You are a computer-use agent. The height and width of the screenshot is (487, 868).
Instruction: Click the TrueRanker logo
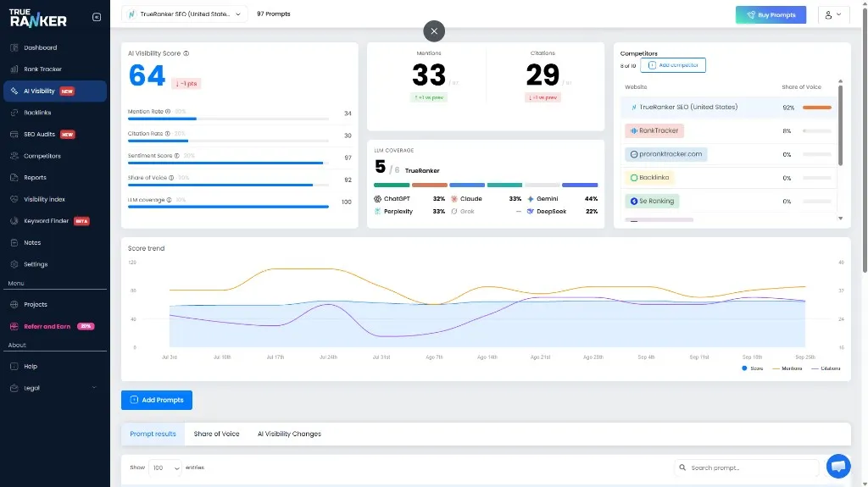tap(38, 18)
